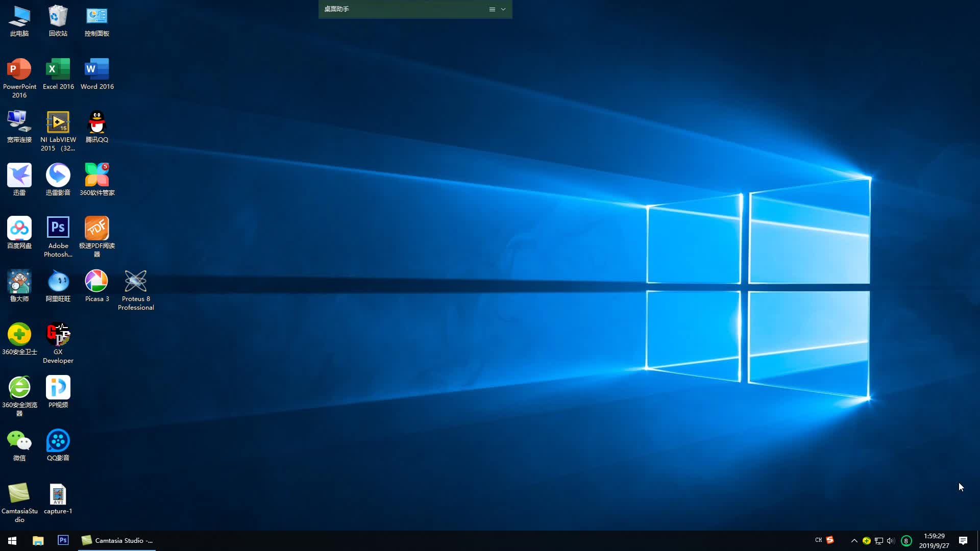Open the 回收站 recycle bin icon
This screenshot has height=551, width=980.
(x=58, y=21)
